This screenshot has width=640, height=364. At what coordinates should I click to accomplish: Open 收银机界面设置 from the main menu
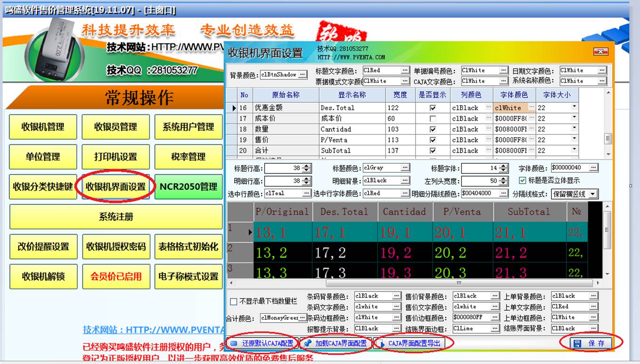(115, 186)
